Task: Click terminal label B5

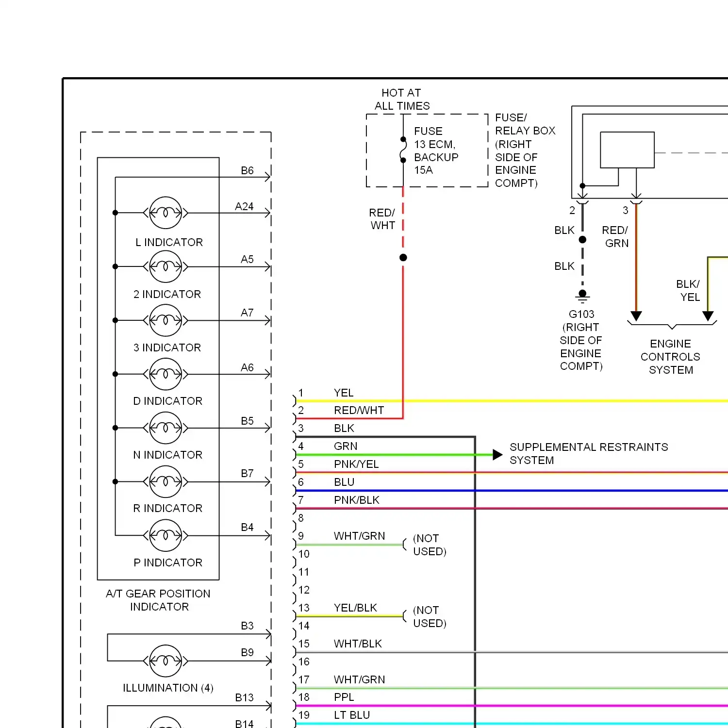Action: point(247,421)
